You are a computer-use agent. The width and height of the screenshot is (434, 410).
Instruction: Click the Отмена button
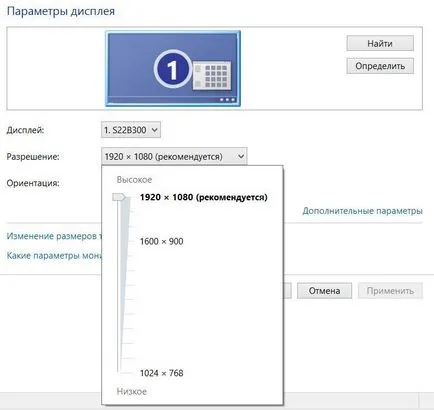[324, 291]
